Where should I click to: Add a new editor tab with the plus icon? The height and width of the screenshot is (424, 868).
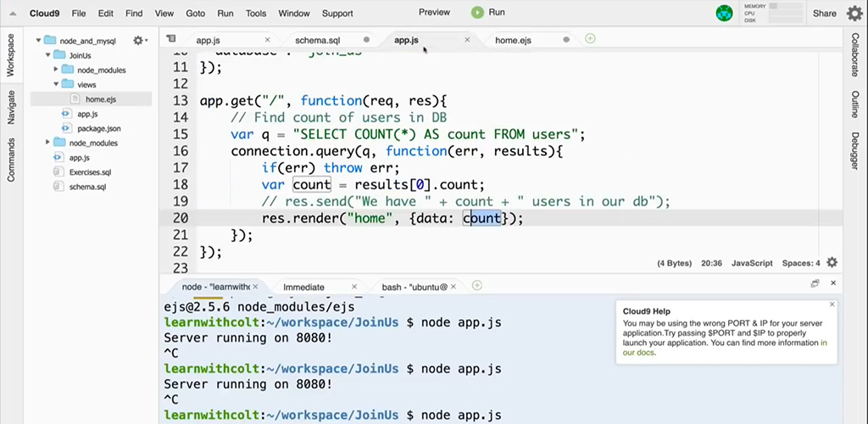[590, 39]
